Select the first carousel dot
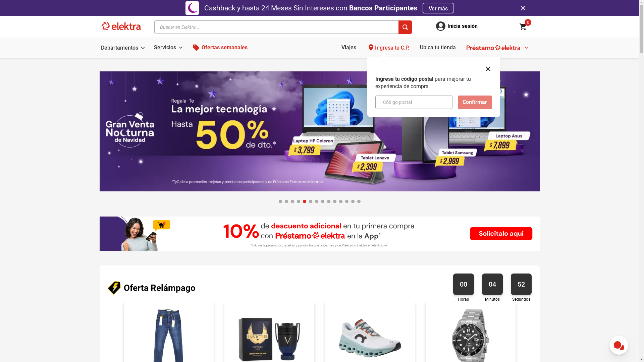This screenshot has height=362, width=644. [x=280, y=201]
